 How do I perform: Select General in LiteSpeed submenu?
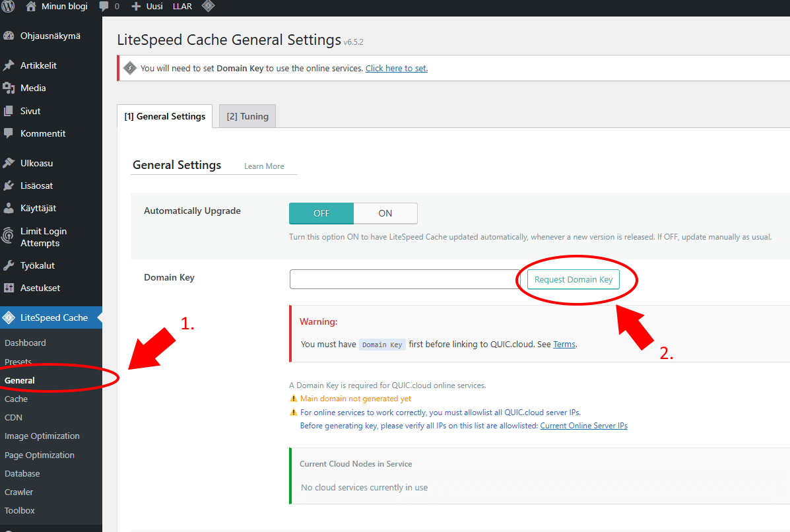coord(20,380)
